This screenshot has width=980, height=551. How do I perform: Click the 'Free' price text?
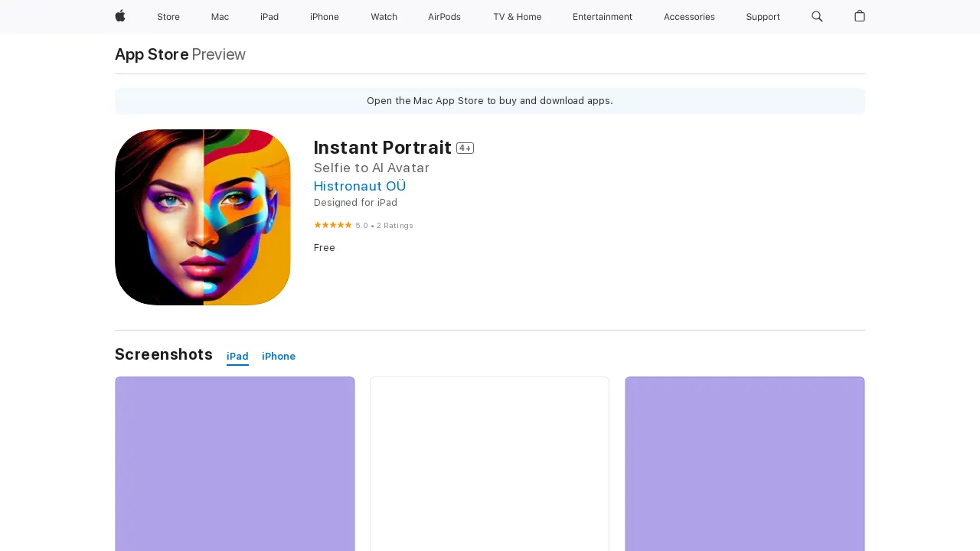tap(325, 248)
